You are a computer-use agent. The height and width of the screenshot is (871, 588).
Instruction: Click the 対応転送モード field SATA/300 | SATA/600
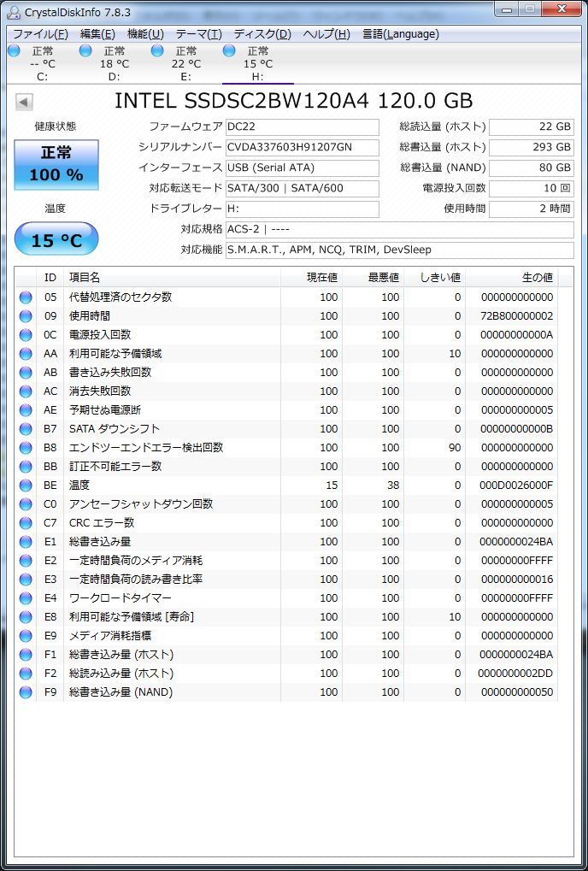coord(303,188)
